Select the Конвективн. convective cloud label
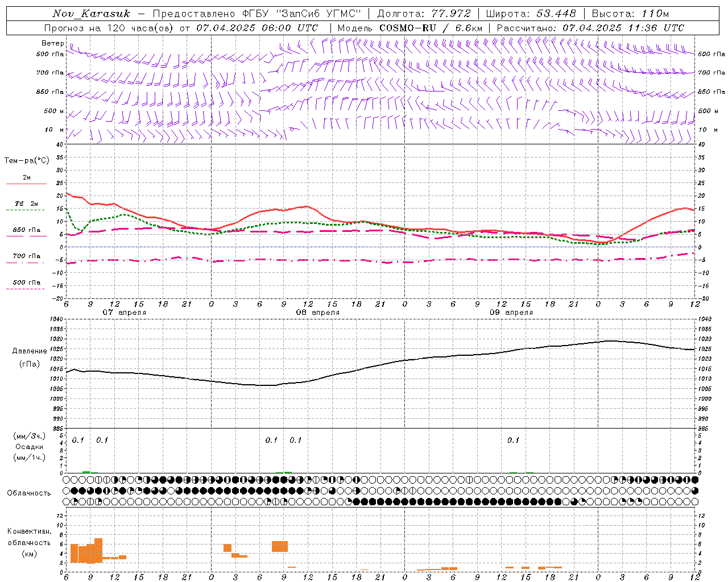 [29, 531]
